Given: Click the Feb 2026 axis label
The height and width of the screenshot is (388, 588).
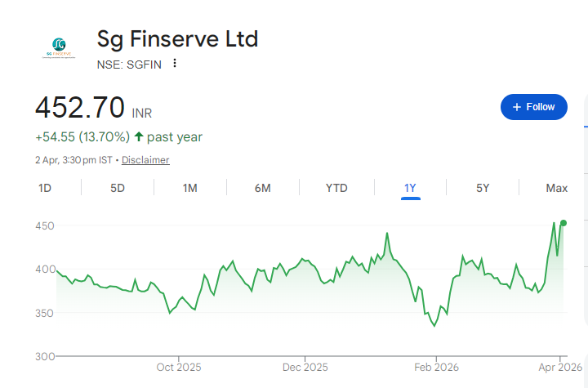Looking at the screenshot, I should click(x=436, y=367).
